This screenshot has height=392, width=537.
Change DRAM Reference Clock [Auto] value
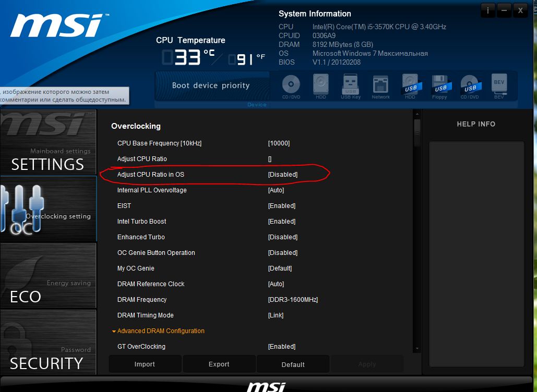point(276,284)
